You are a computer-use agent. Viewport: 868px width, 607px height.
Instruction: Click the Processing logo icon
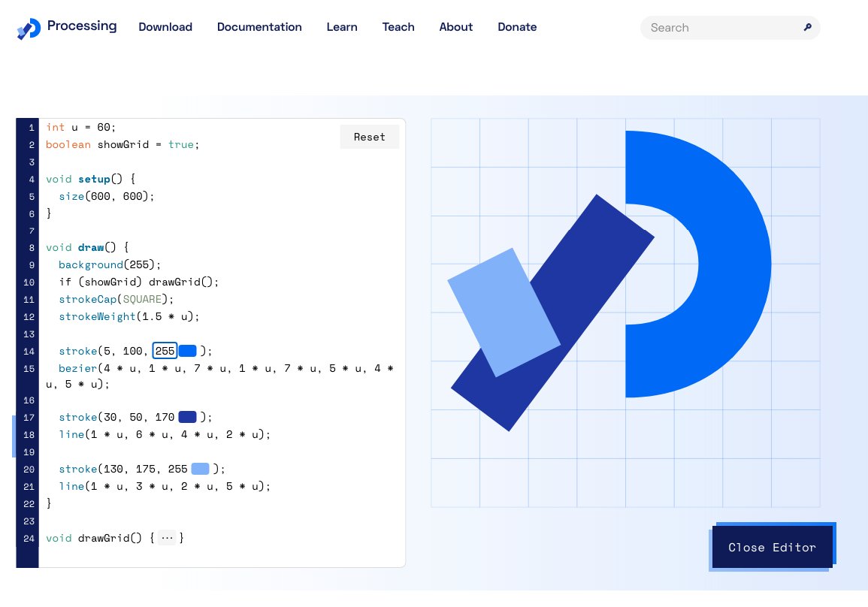click(27, 27)
